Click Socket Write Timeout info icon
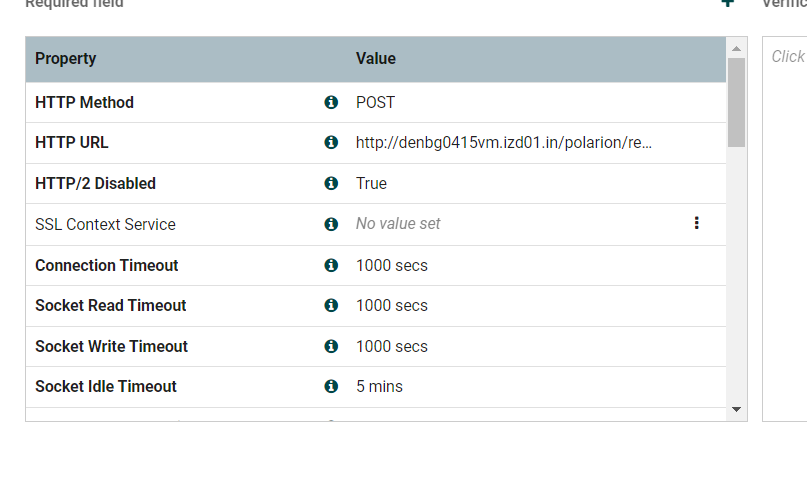The image size is (807, 500). [331, 346]
